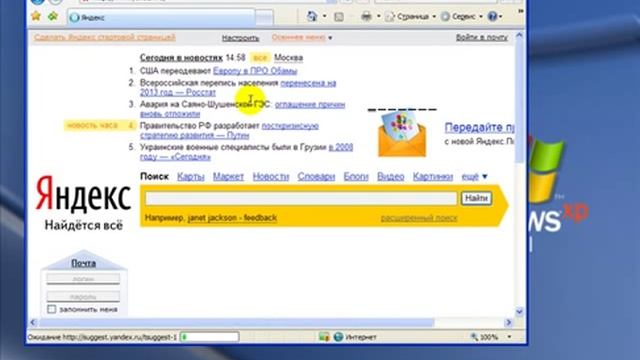Open the Страница menu
The height and width of the screenshot is (360, 640).
[x=411, y=16]
